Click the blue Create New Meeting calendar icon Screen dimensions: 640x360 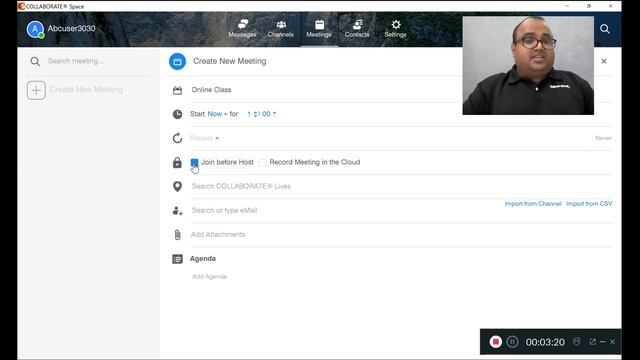click(178, 61)
